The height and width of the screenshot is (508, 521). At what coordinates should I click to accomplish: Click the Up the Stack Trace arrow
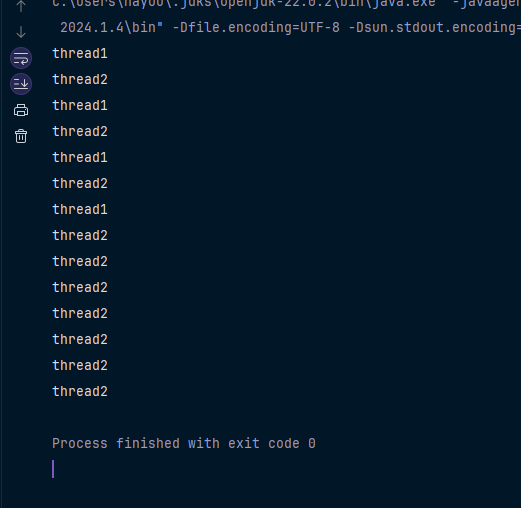[21, 6]
